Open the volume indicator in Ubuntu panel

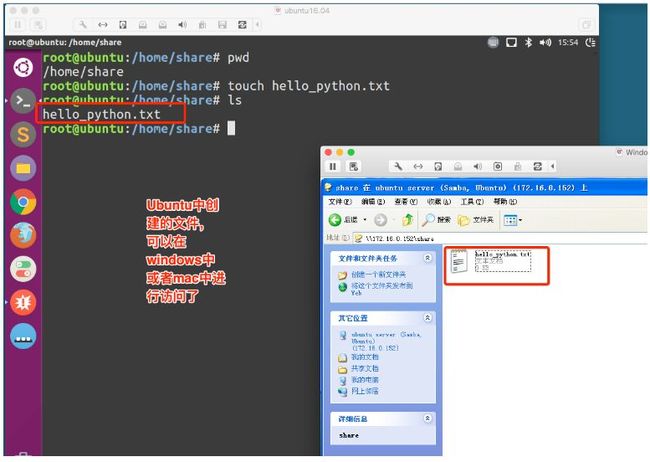coord(545,42)
